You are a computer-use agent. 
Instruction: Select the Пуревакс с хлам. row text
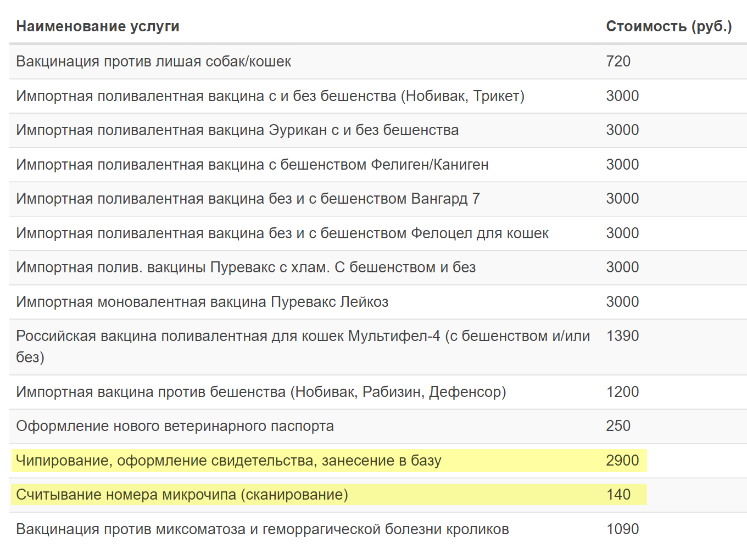(x=246, y=267)
